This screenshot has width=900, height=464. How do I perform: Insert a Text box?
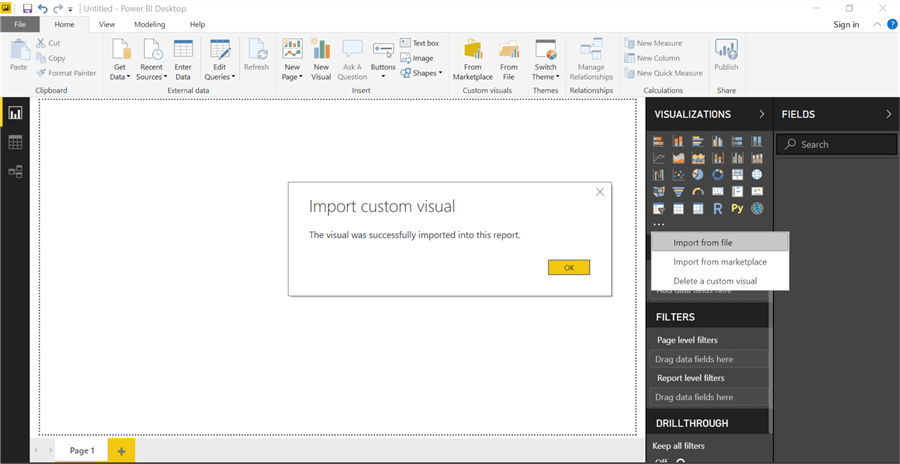tap(420, 43)
